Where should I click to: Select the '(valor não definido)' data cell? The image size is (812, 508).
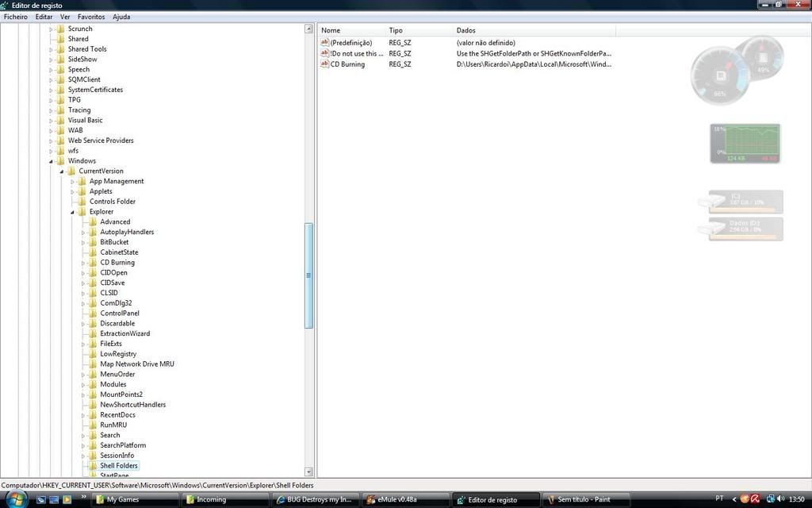(x=486, y=43)
